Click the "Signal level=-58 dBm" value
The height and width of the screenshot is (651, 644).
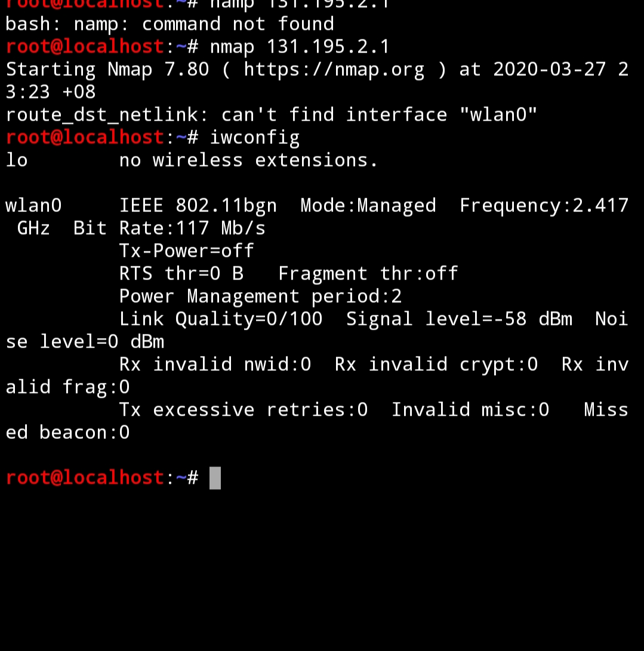tap(459, 319)
